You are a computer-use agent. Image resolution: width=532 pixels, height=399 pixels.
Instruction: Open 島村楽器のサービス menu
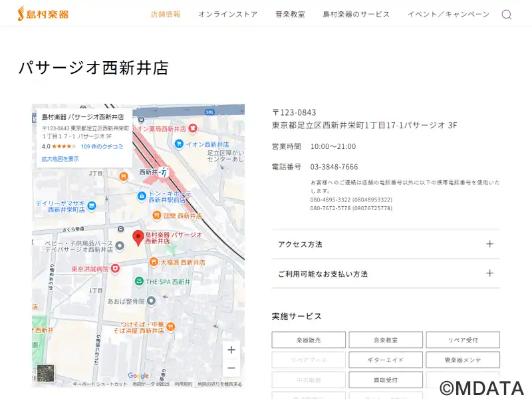356,14
